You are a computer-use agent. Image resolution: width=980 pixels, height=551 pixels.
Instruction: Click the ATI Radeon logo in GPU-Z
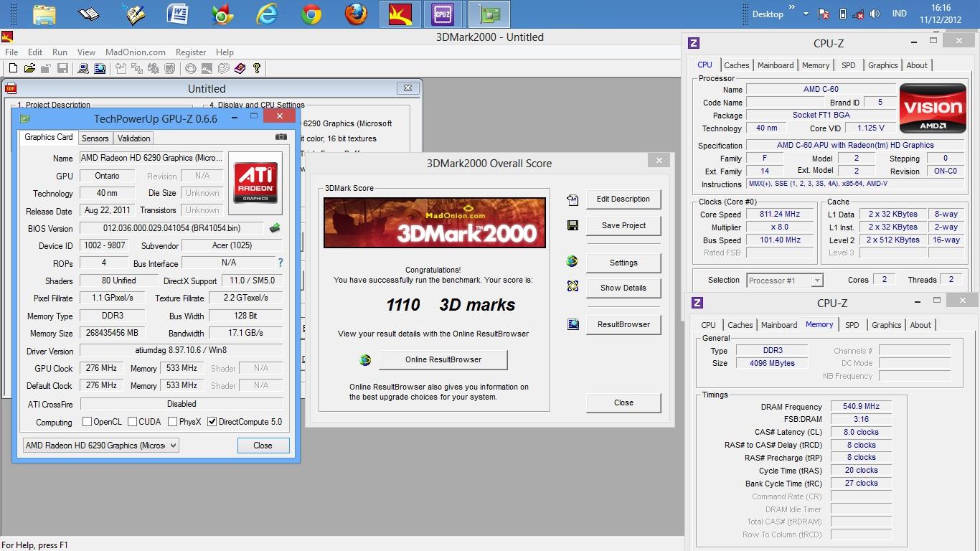click(255, 182)
